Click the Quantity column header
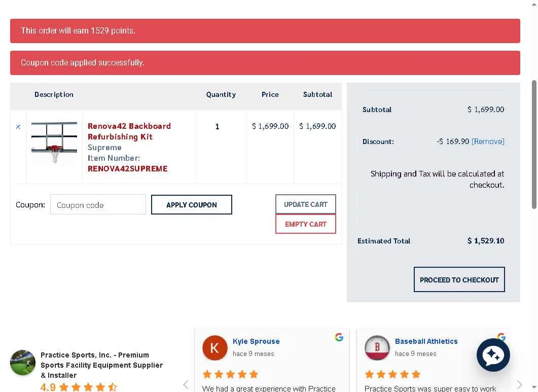The image size is (538, 392). [221, 94]
